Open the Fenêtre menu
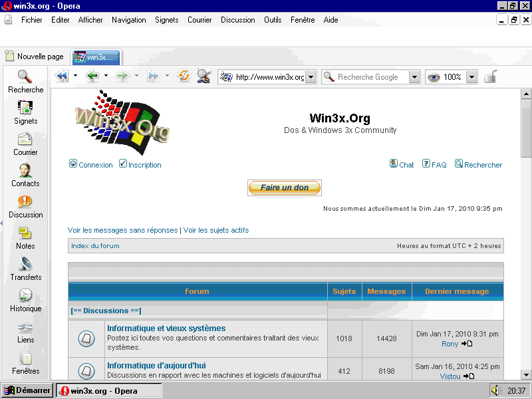This screenshot has height=399, width=532. click(x=303, y=20)
